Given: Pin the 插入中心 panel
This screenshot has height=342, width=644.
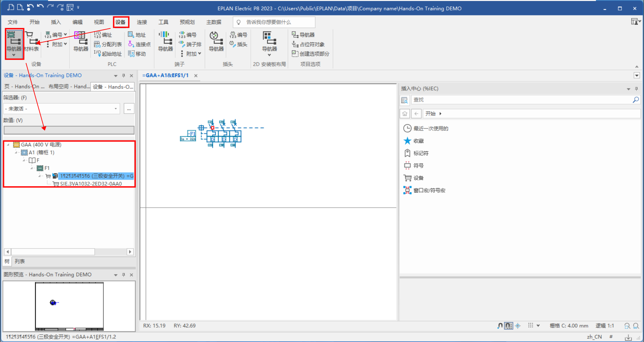Looking at the screenshot, I should [x=636, y=89].
